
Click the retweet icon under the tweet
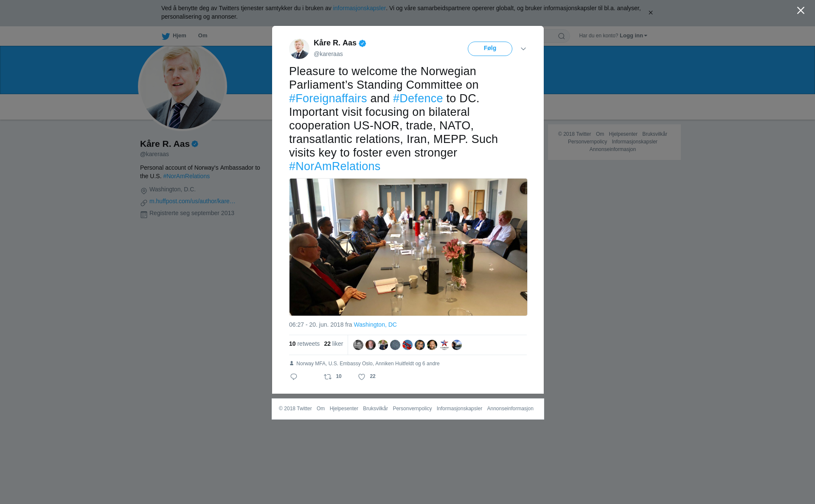328,377
